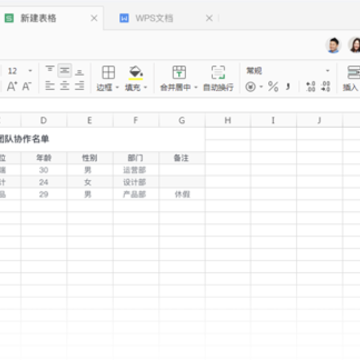Select the 年龄 header cell
This screenshot has width=360, height=360.
click(x=44, y=158)
